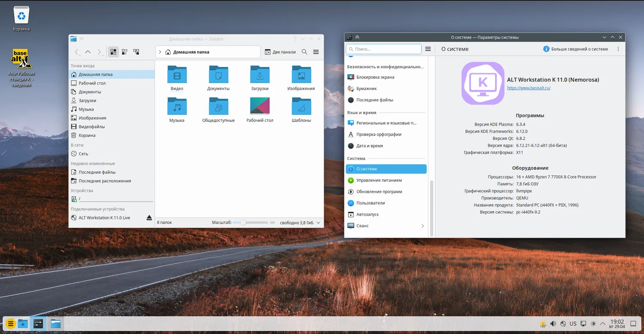The width and height of the screenshot is (644, 334).
Task: Adjust the Масштаб zoom slider in Dolphin
Action: tap(250, 223)
